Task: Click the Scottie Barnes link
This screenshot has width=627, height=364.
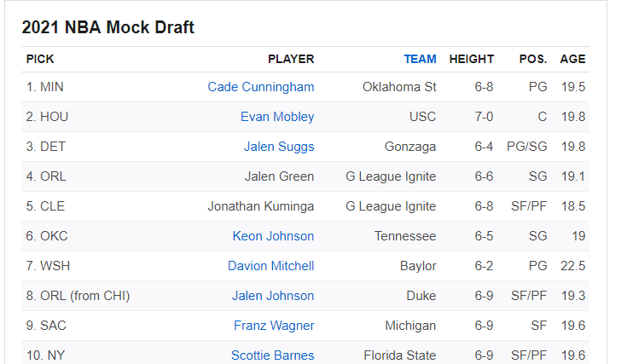Action: point(272,355)
